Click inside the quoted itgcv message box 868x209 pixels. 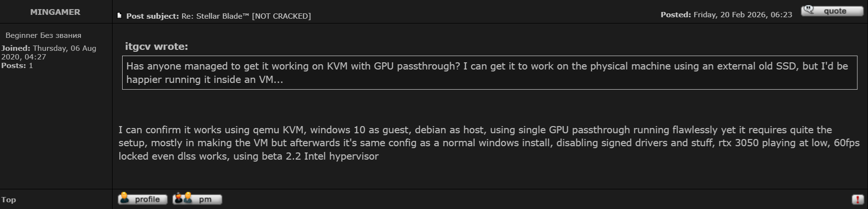point(489,73)
